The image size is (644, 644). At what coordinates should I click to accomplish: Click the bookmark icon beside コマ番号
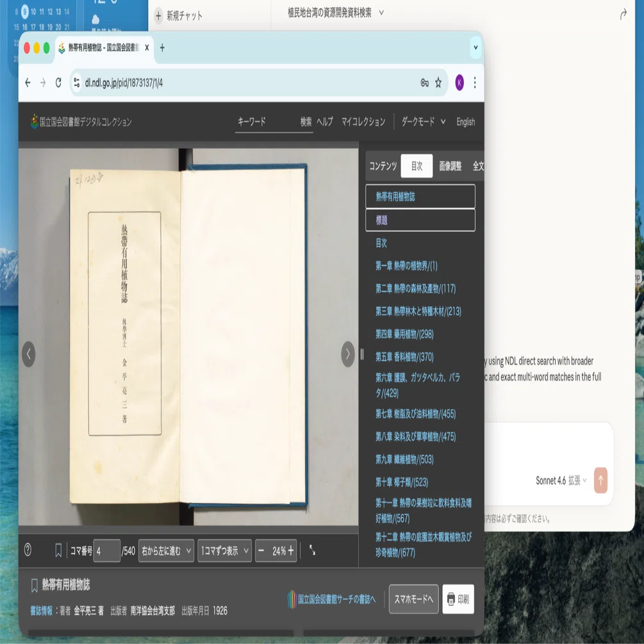tap(58, 550)
